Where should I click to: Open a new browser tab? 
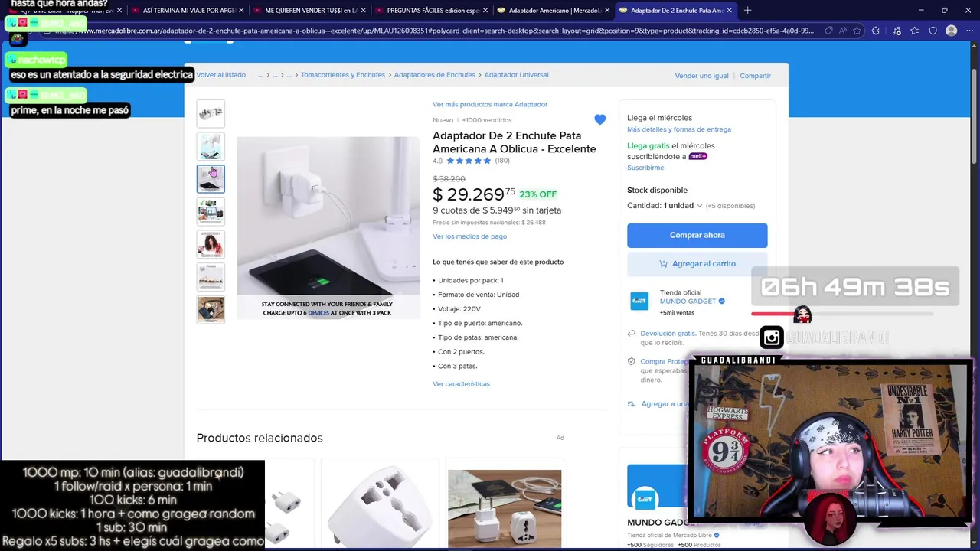click(x=747, y=10)
